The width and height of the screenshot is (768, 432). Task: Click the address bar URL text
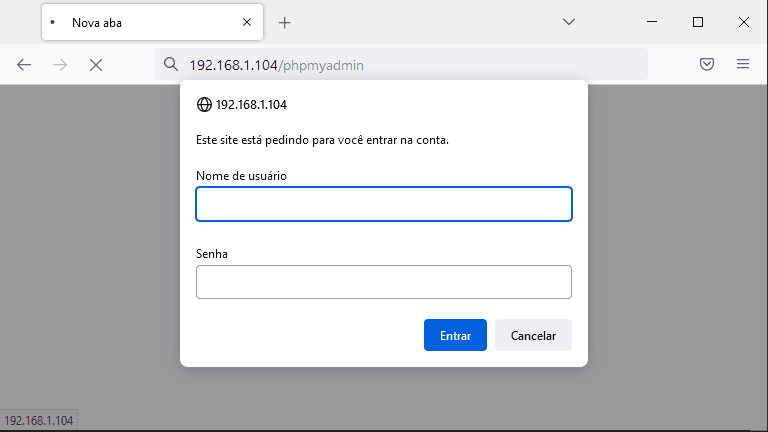coord(276,65)
